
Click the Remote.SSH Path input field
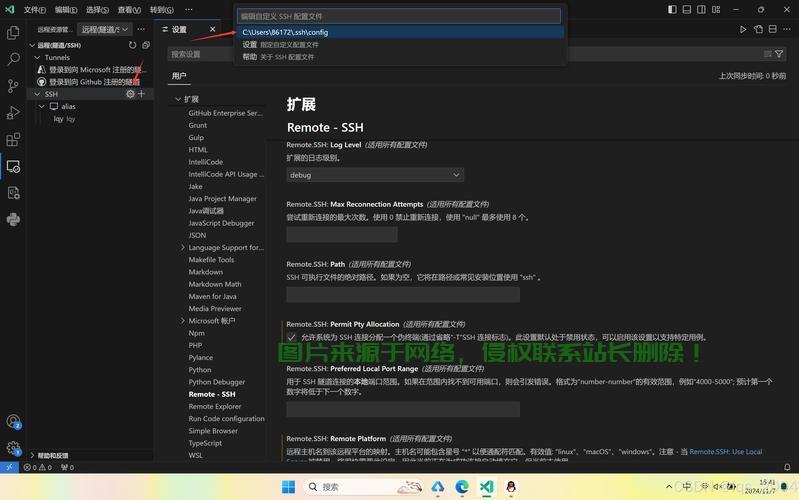403,295
